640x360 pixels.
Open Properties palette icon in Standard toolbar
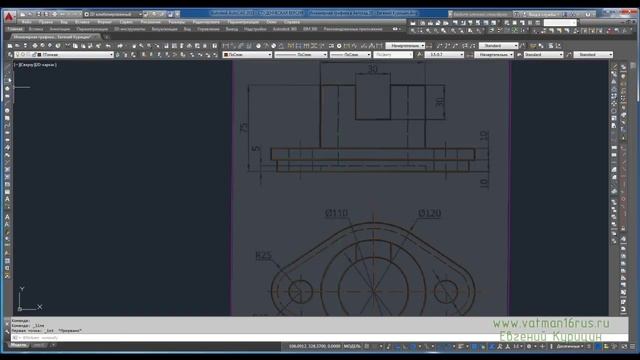tap(166, 46)
